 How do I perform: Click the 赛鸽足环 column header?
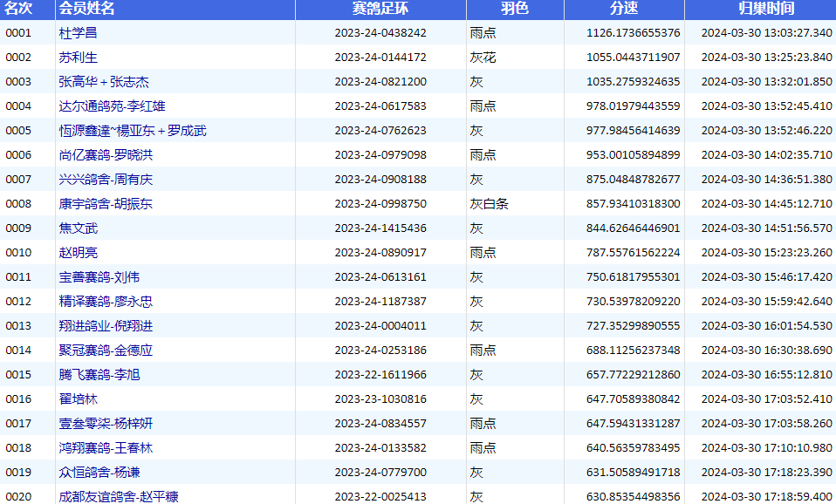380,9
